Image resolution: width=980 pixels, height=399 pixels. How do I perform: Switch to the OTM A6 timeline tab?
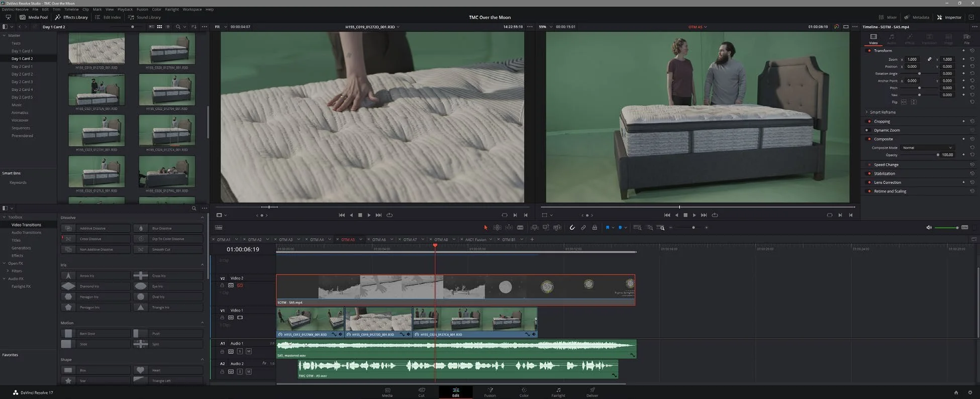(x=379, y=240)
